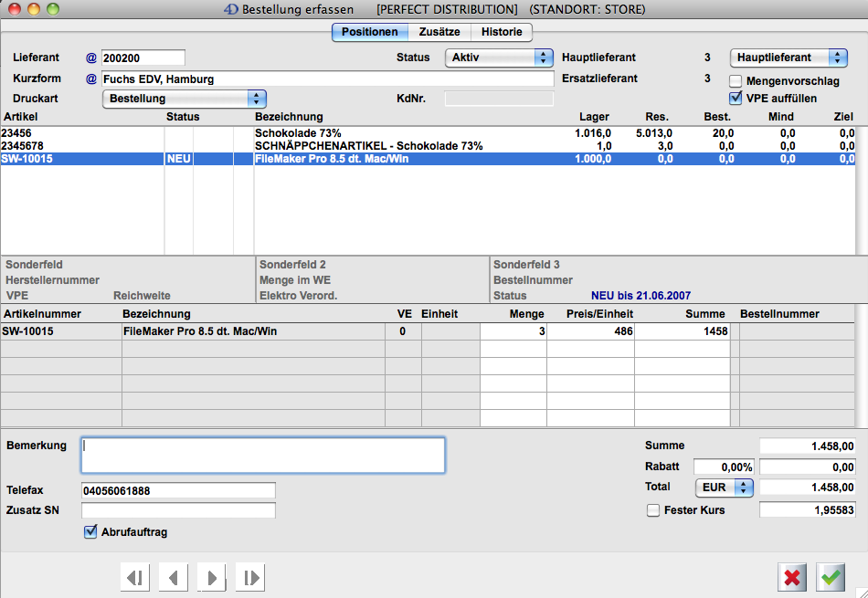This screenshot has height=598, width=868.
Task: Click the @ lookup next to Kurzform
Action: [x=90, y=79]
